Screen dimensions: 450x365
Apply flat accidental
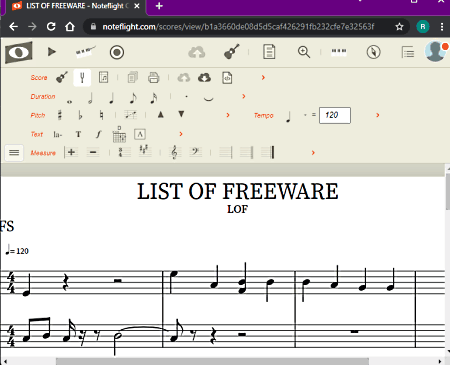[80, 115]
